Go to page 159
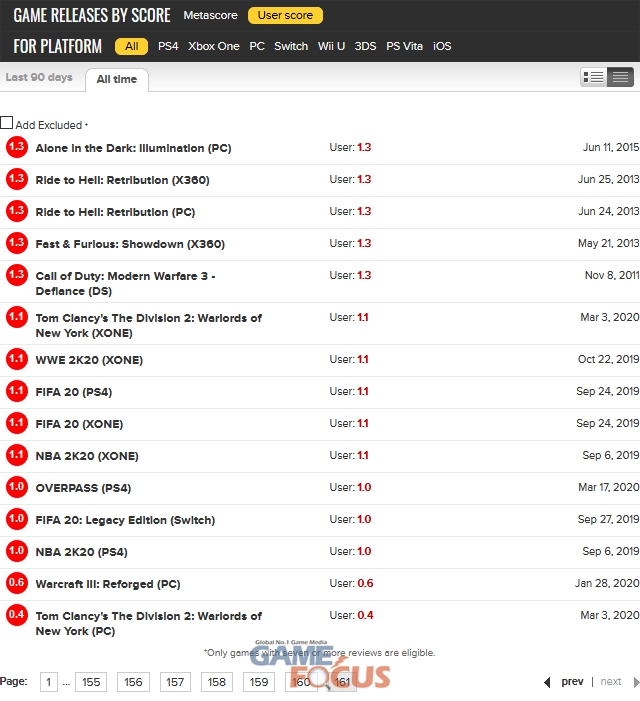640x701 pixels. (x=258, y=682)
